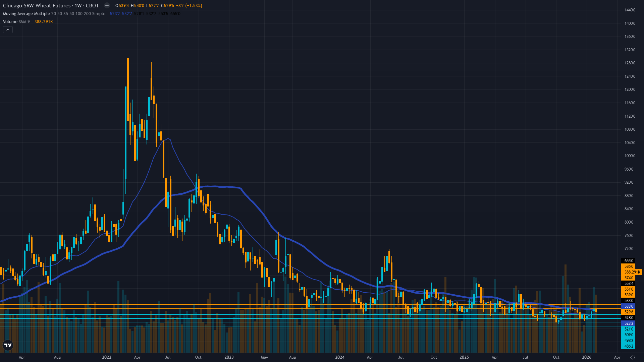The width and height of the screenshot is (644, 362).
Task: Click the 486'2 cyan price label
Action: [629, 346]
